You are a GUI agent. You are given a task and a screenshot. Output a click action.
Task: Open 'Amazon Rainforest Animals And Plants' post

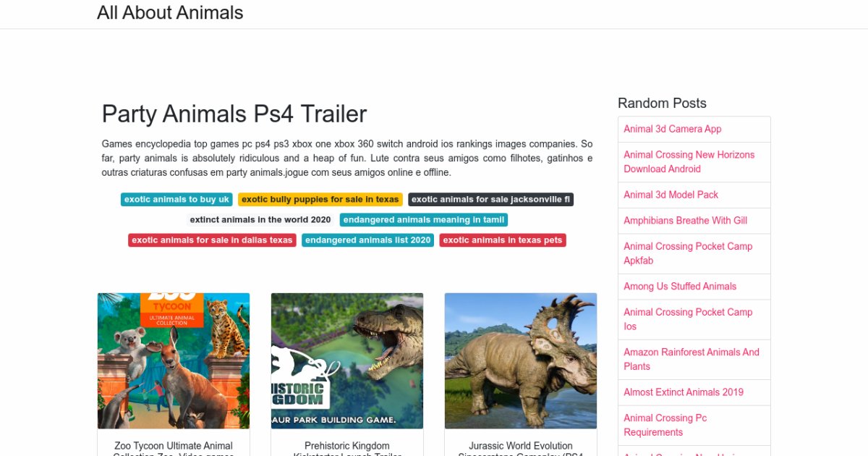pyautogui.click(x=692, y=359)
